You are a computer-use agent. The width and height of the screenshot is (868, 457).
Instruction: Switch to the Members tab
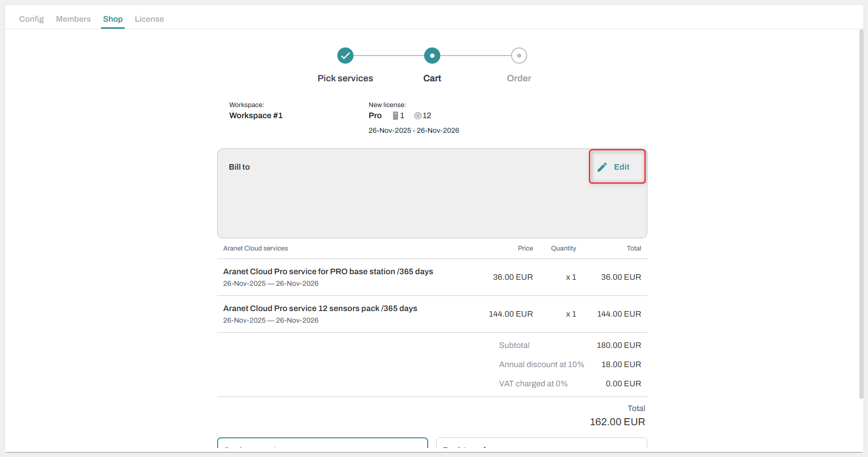tap(73, 19)
